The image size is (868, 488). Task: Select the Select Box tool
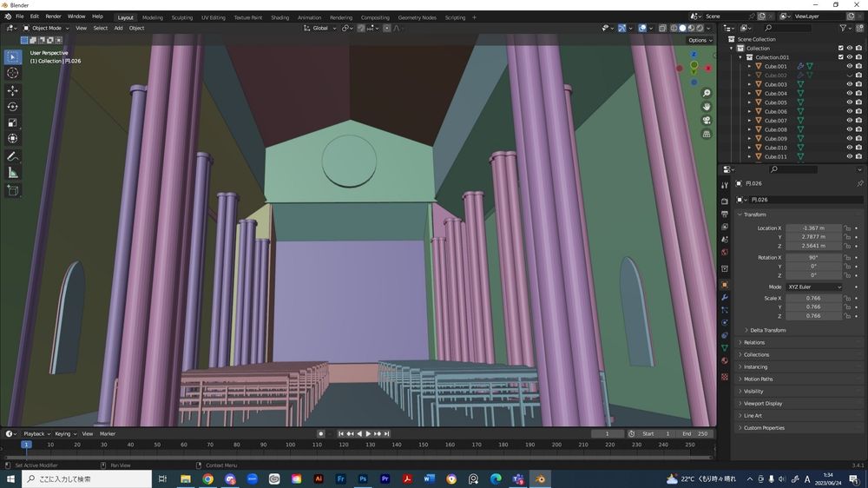13,56
